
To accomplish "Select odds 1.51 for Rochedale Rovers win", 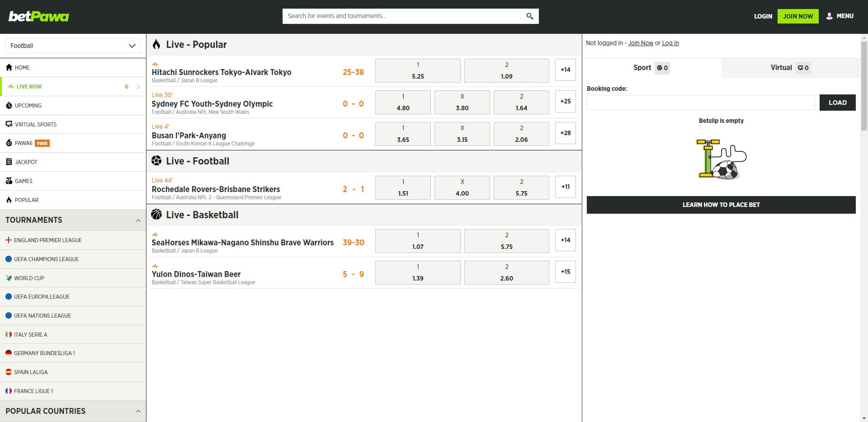I will coord(402,188).
